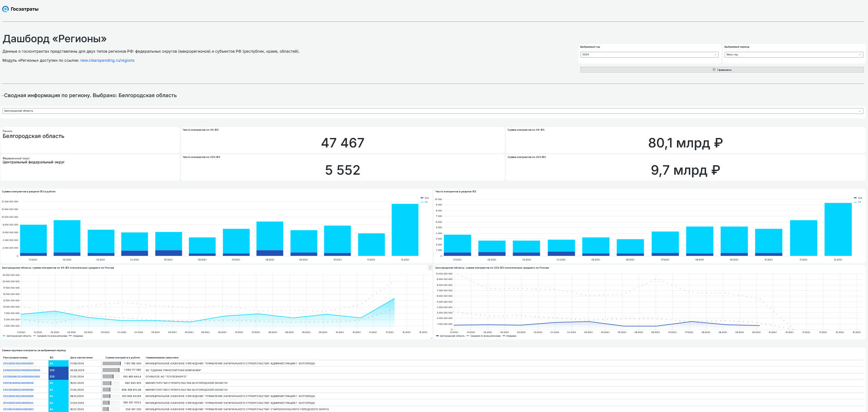This screenshot has width=868, height=412.
Task: Click the 12.2024 bar in contract sum chart
Action: tap(405, 230)
